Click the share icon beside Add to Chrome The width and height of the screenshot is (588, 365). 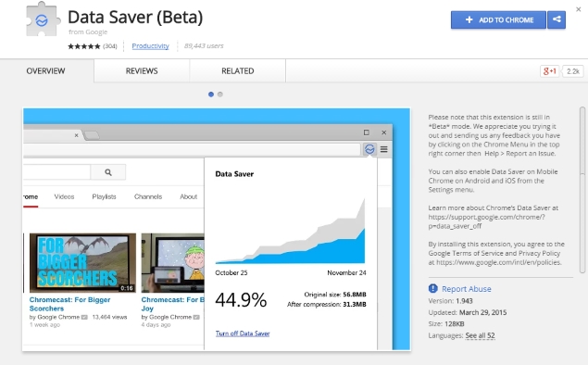pos(557,19)
